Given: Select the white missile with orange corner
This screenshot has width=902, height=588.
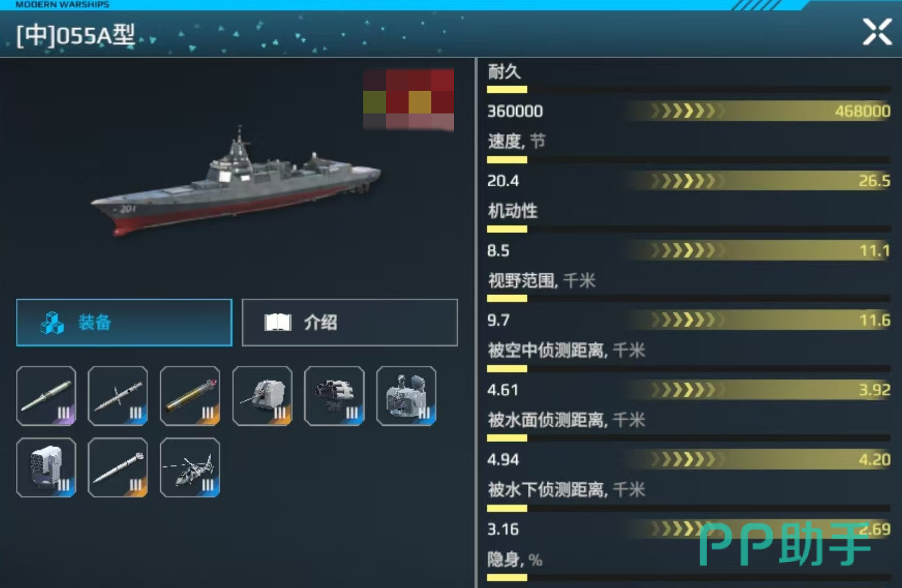Looking at the screenshot, I should [x=118, y=467].
